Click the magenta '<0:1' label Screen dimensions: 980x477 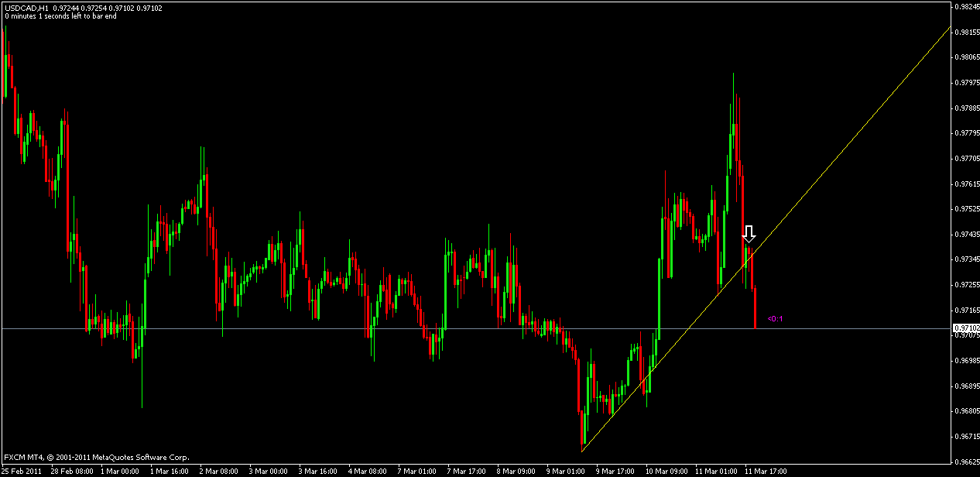tap(774, 318)
